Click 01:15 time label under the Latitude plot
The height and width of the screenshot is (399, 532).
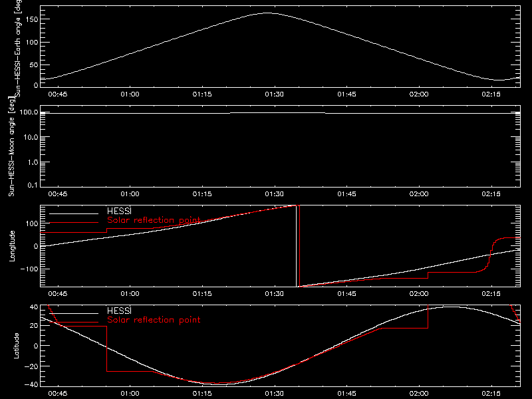pos(202,393)
